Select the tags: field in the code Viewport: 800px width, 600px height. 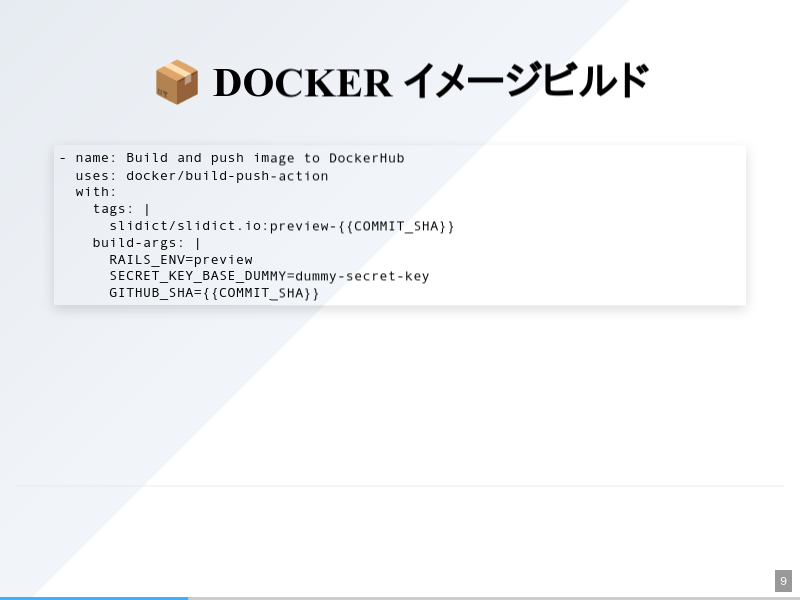(113, 208)
